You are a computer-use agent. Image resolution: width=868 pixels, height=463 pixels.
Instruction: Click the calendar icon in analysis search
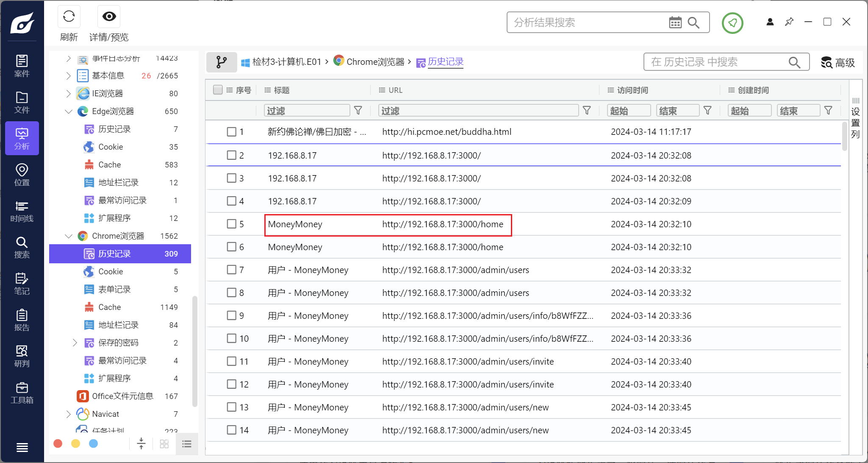click(675, 22)
